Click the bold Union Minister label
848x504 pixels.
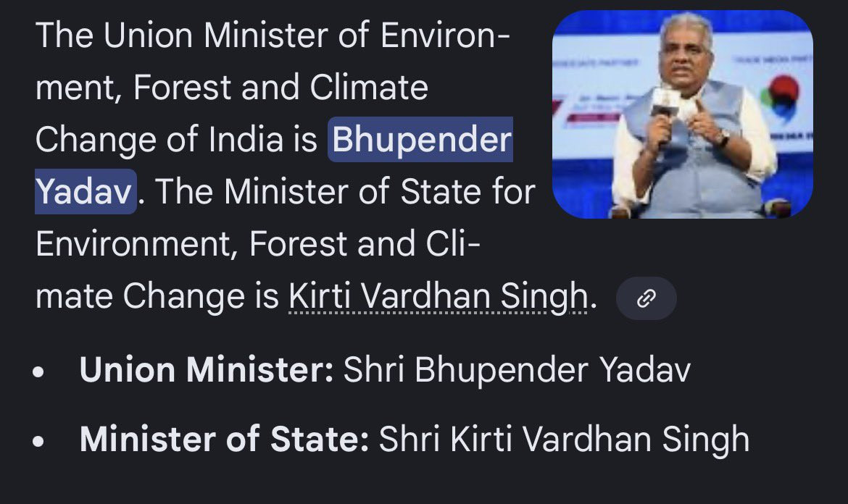click(207, 370)
